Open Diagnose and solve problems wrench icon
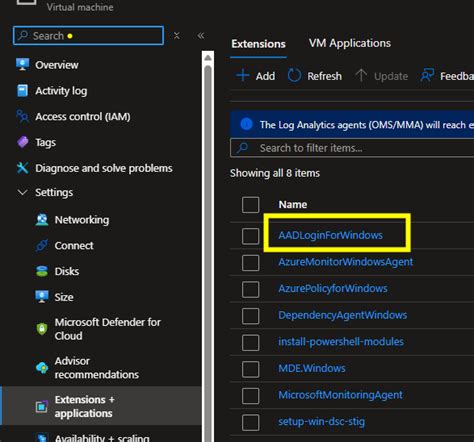Screen dimensions: 474x442 pyautogui.click(x=22, y=168)
